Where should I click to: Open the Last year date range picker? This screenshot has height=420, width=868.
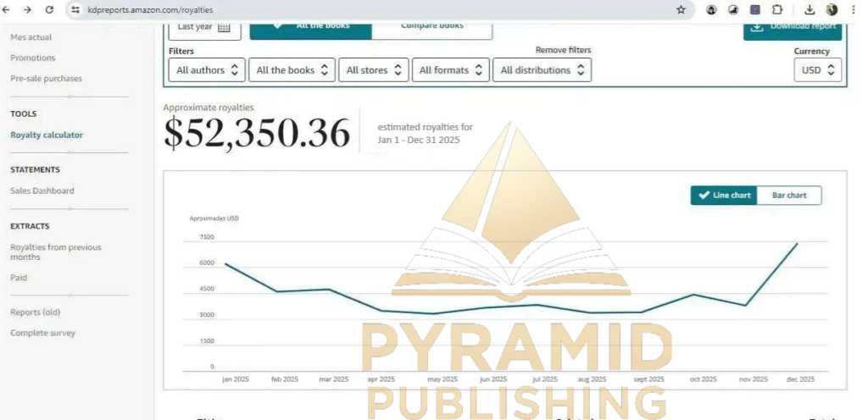pos(204,27)
